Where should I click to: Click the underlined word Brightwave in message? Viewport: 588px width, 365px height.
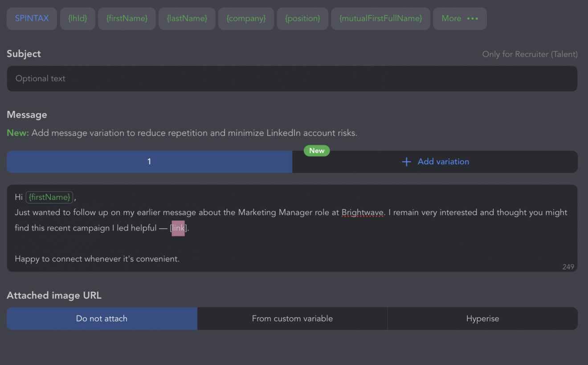(x=362, y=213)
